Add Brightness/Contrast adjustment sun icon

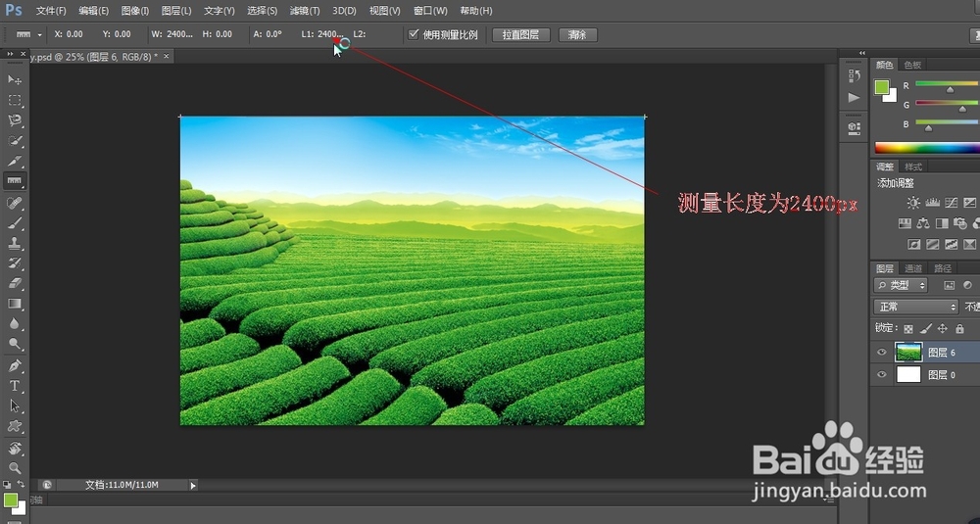(x=913, y=203)
